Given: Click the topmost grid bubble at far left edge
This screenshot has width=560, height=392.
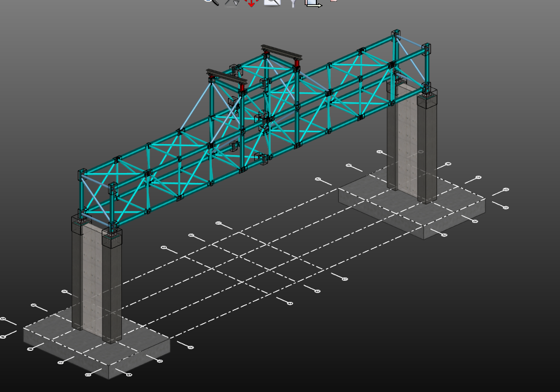Looking at the screenshot, I should [3, 319].
